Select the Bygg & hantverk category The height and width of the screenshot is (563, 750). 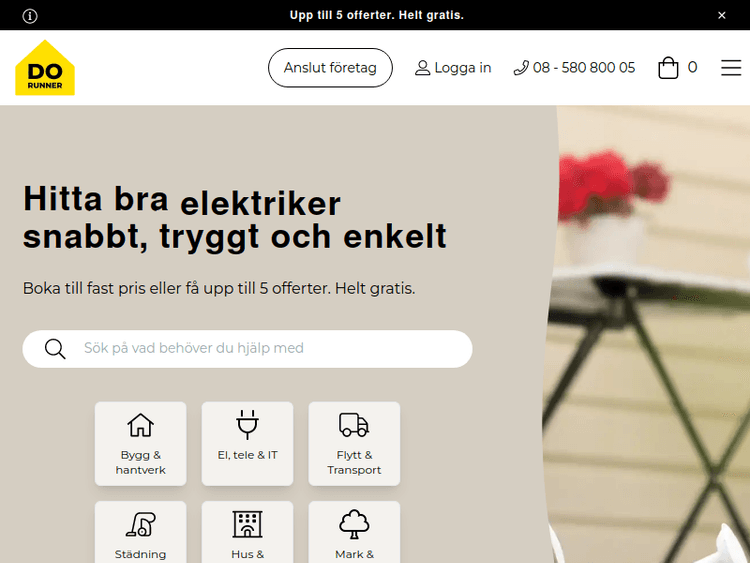tap(141, 444)
